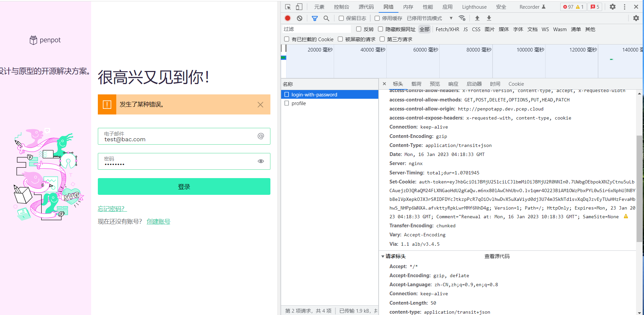Click the 登录 login button
644x315 pixels.
[x=184, y=186]
